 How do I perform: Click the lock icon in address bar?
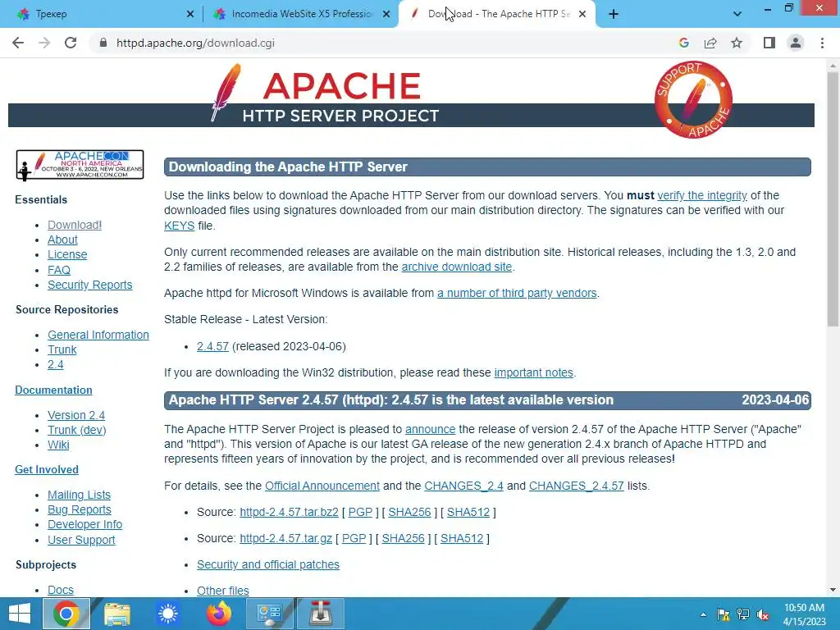pos(103,43)
